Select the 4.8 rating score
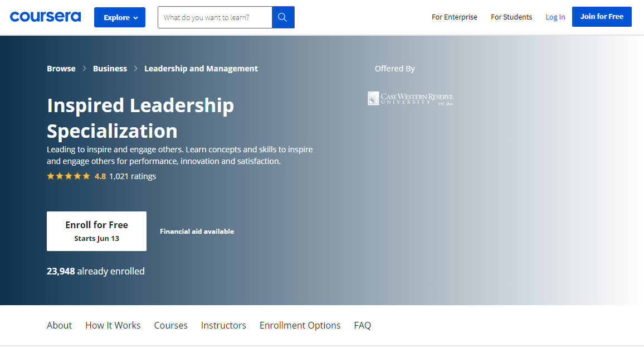Image resolution: width=644 pixels, height=347 pixels. [100, 176]
